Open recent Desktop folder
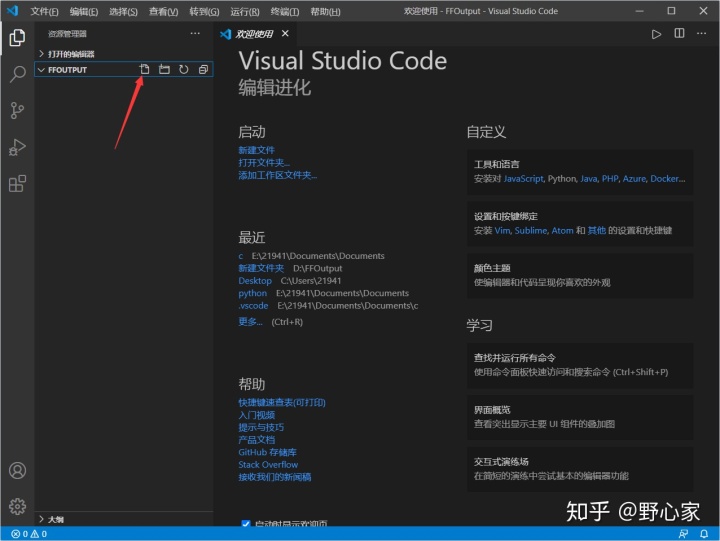Viewport: 720px width, 541px height. click(255, 281)
